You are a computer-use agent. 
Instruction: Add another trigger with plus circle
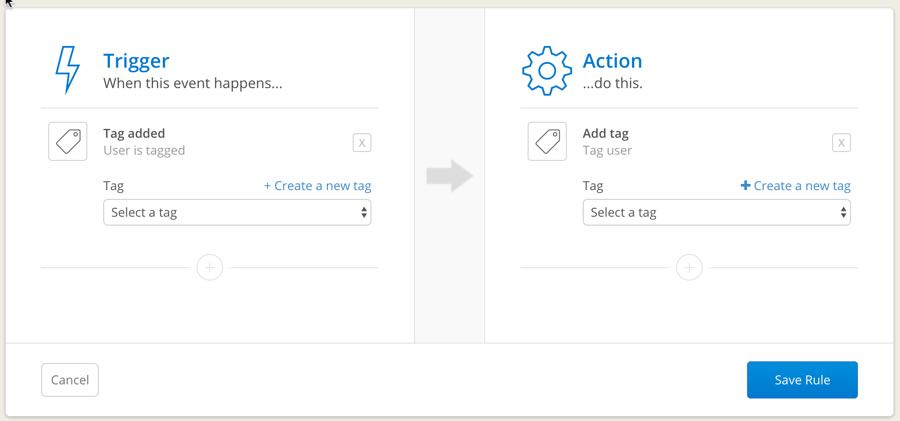(210, 268)
